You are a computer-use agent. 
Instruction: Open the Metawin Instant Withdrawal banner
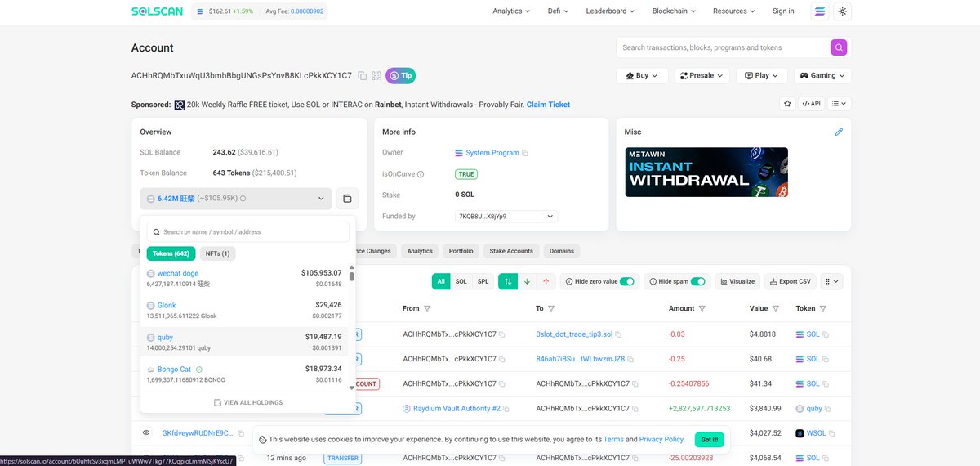click(x=706, y=173)
